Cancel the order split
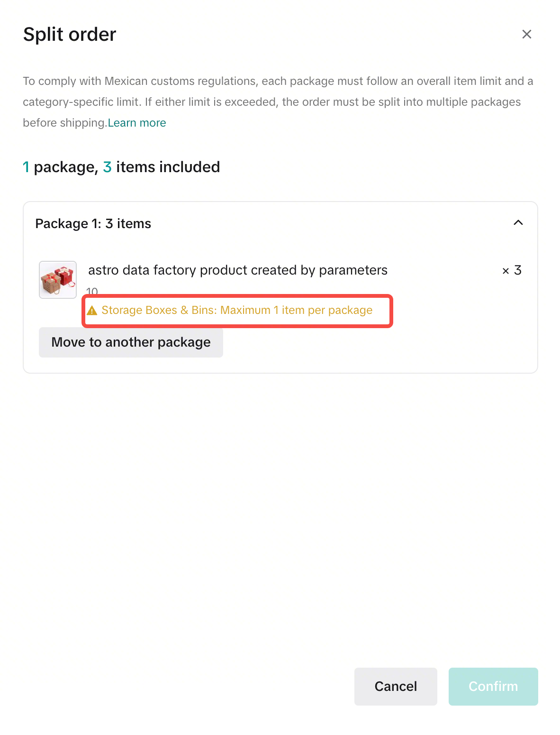560x735 pixels. click(395, 686)
